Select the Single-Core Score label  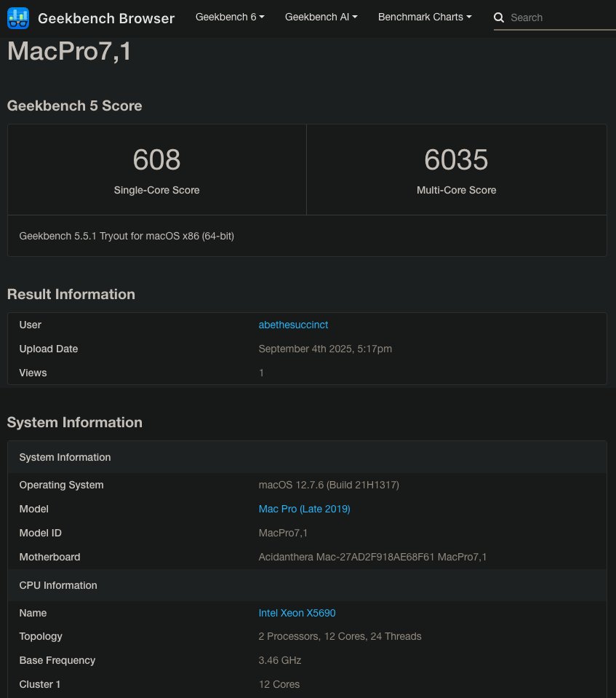tap(156, 190)
